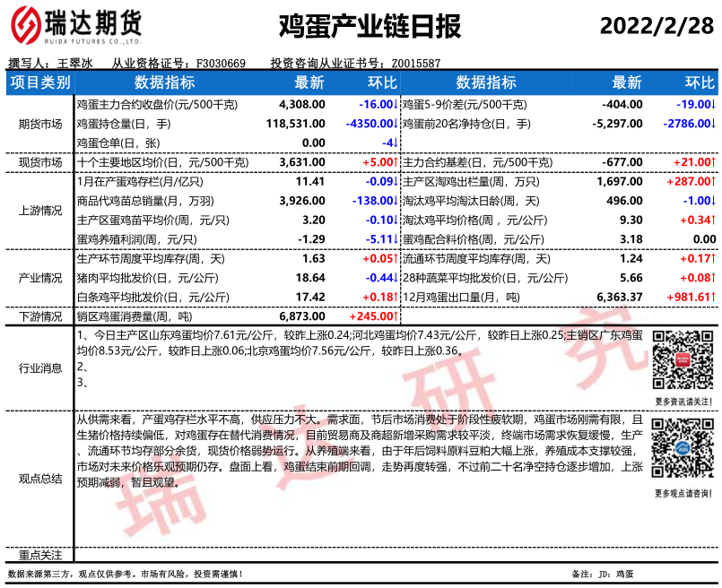Viewport: 722px width, 588px height.
Task: Select the 现货市场 category row label
Action: pyautogui.click(x=39, y=162)
